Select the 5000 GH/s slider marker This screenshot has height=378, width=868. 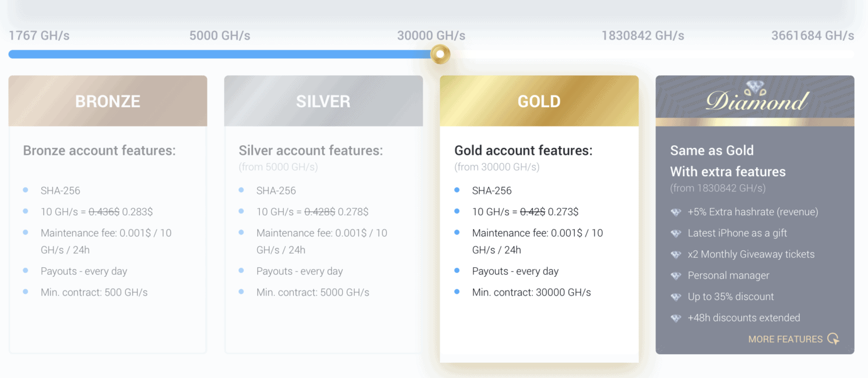pos(219,35)
